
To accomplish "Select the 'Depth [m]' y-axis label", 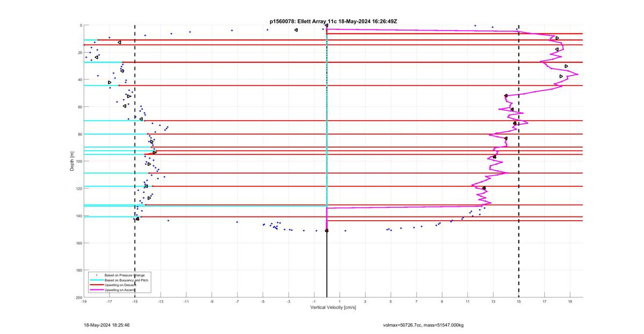I will 71,161.
